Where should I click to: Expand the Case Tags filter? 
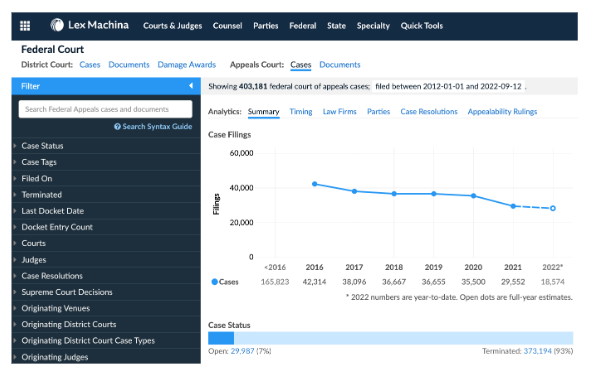click(x=106, y=162)
